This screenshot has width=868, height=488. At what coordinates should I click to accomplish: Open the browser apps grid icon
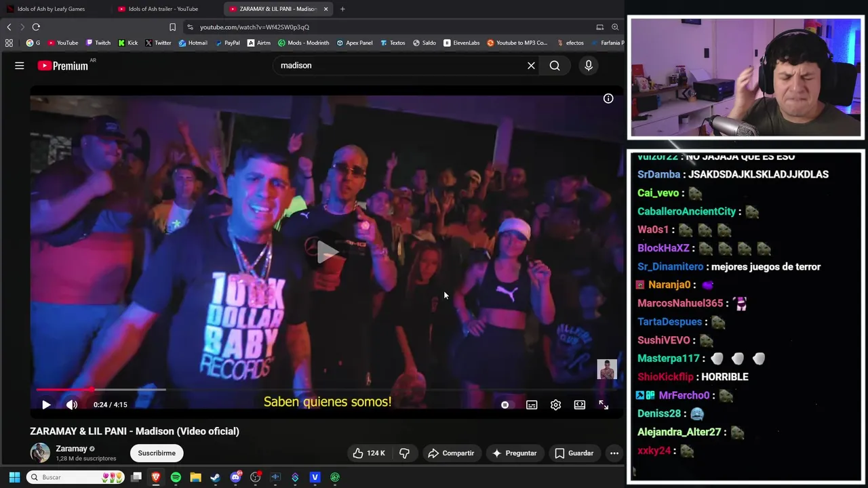tap(9, 43)
